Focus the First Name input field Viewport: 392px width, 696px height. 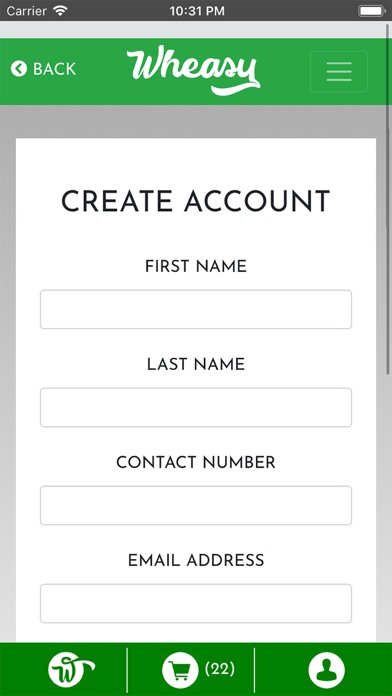pos(196,309)
